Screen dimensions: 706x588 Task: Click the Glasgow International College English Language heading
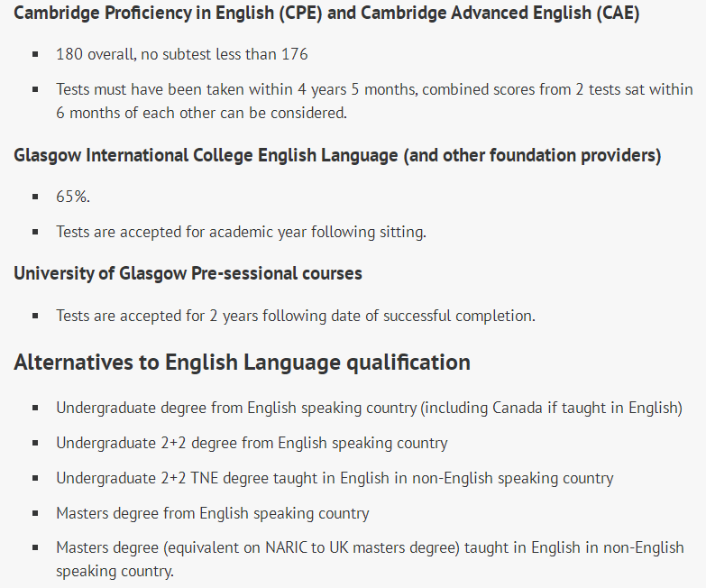(337, 155)
